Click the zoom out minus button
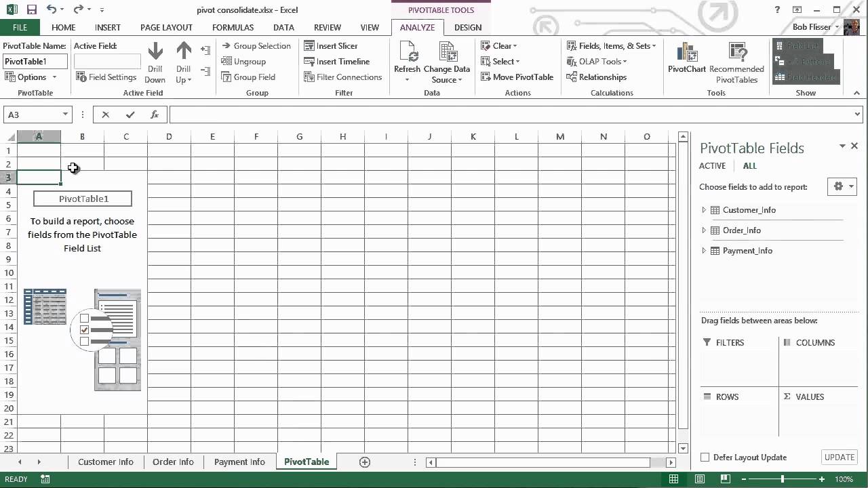 [x=745, y=479]
